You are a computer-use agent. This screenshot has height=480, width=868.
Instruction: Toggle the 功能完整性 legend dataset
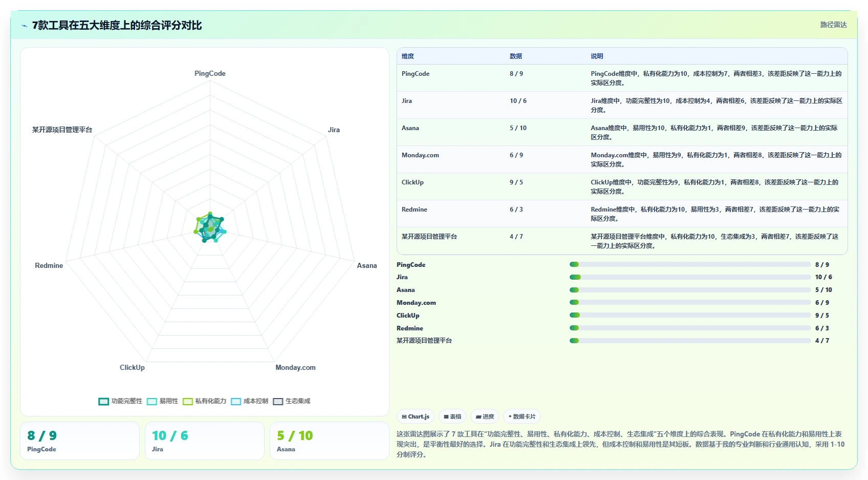click(120, 401)
